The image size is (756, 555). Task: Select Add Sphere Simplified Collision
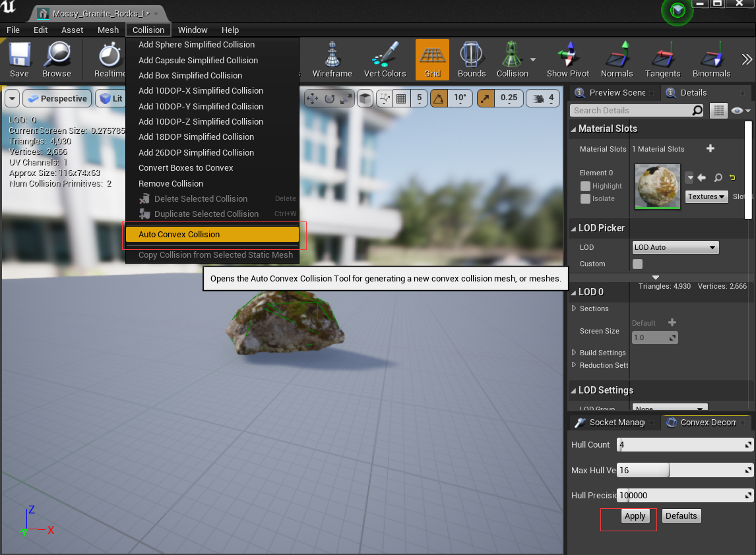coord(212,44)
